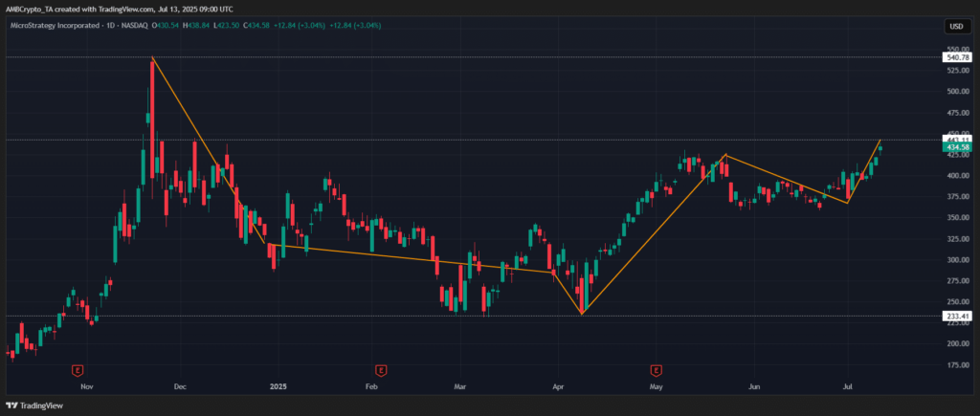Click the 233.41 price label
The width and height of the screenshot is (980, 416).
tap(957, 316)
